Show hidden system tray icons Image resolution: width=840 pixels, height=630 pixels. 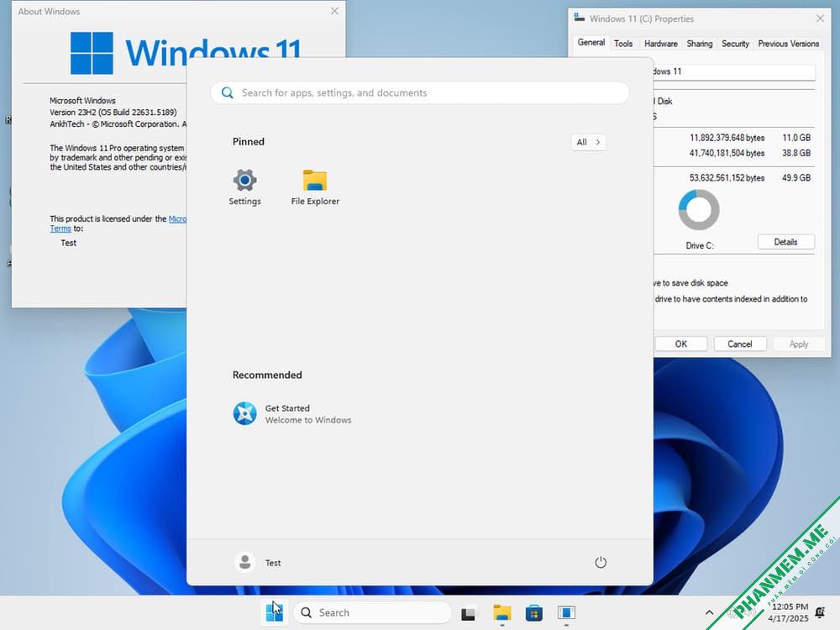pos(709,612)
